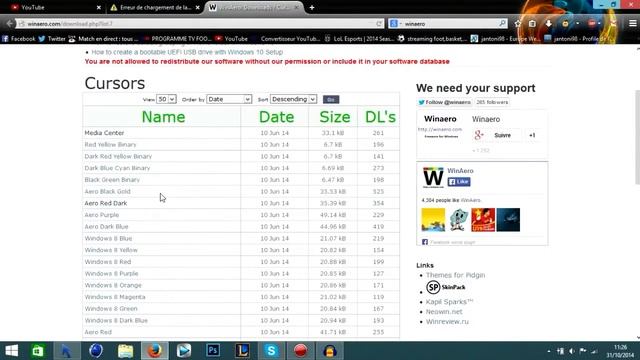Open the media player taskbar icon

184,351
